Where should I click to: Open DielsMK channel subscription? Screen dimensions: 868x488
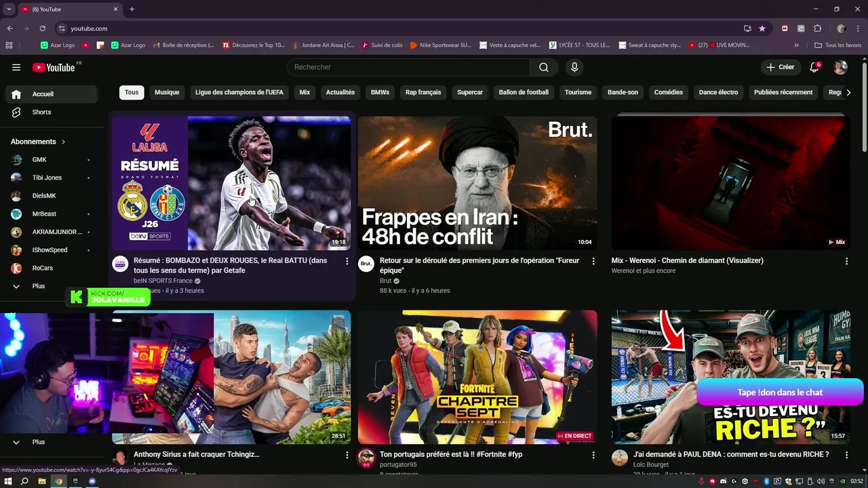click(52, 196)
